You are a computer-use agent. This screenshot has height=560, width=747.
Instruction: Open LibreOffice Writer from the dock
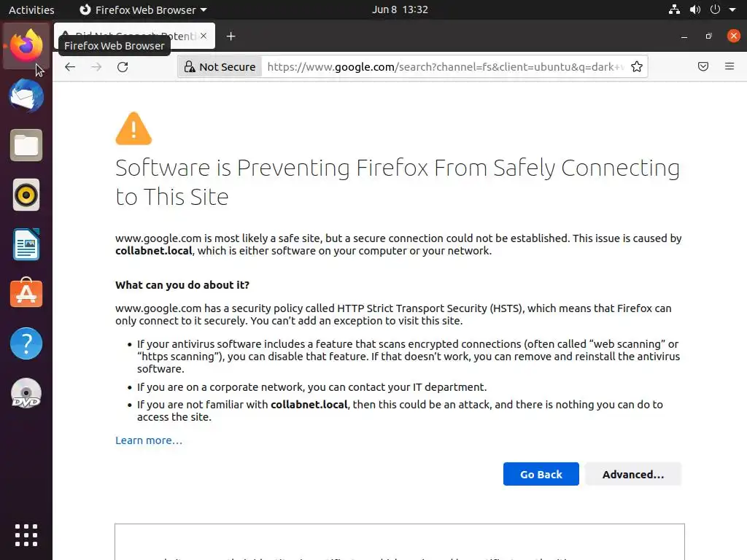26,245
